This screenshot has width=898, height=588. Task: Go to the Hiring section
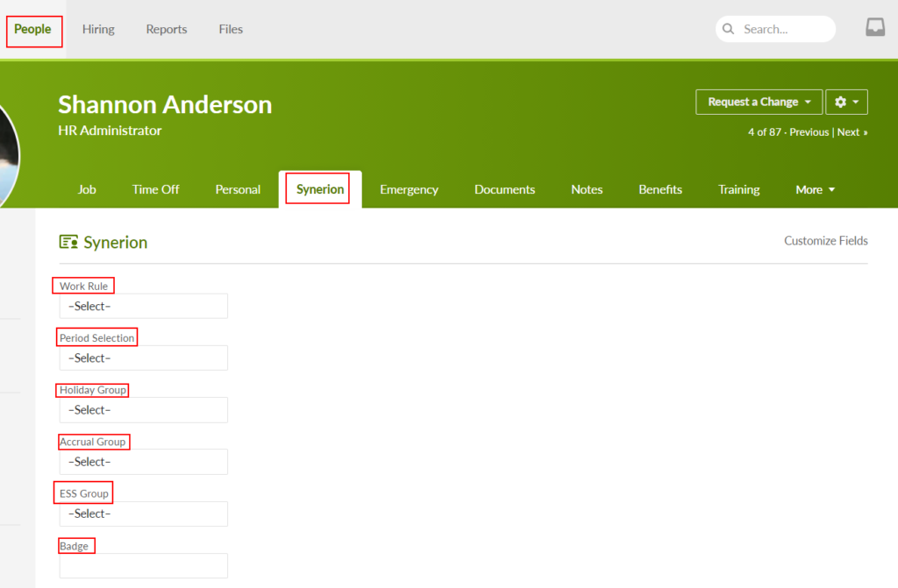98,29
